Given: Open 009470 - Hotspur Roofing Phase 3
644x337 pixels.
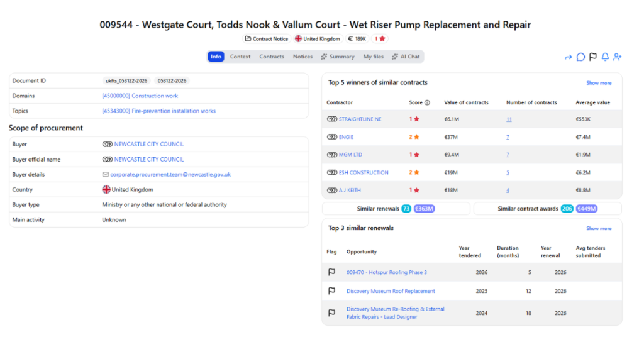Looking at the screenshot, I should pyautogui.click(x=387, y=272).
